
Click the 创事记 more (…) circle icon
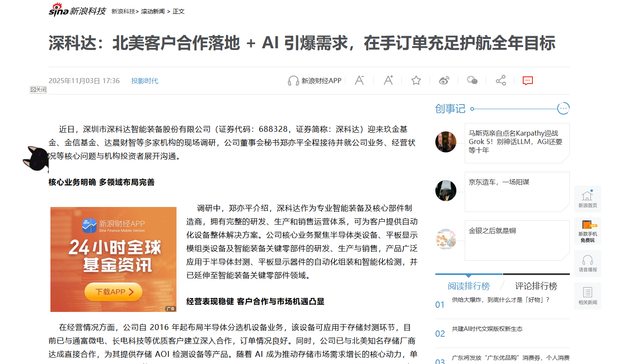point(563,108)
